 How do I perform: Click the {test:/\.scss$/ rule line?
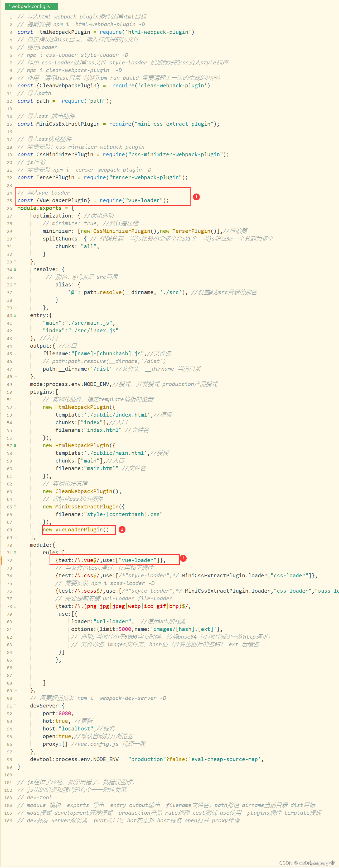pyautogui.click(x=197, y=591)
